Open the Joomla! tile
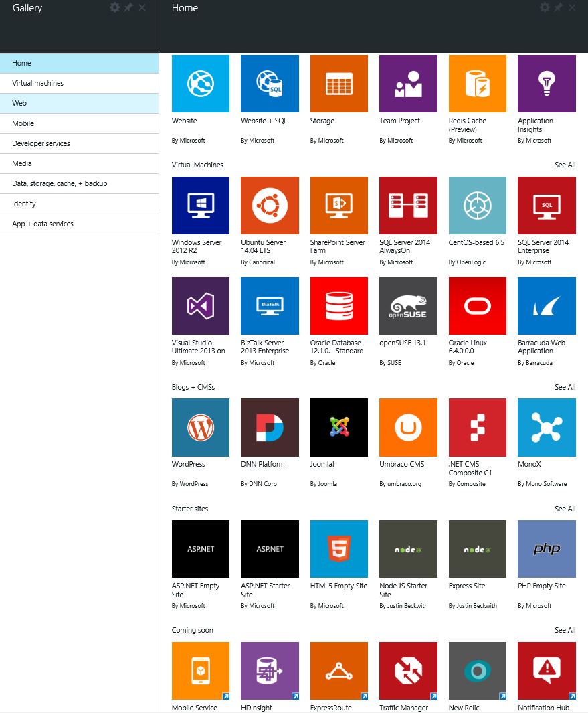 (x=338, y=427)
